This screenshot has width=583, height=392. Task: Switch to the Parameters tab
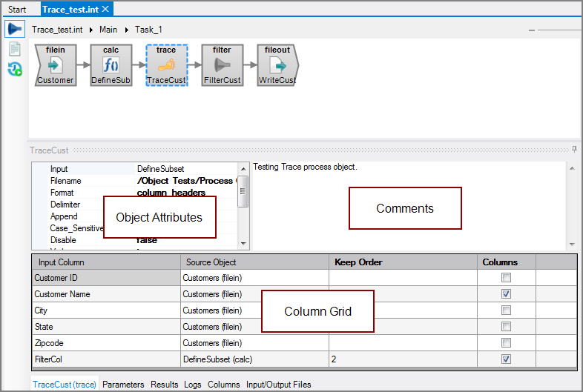click(x=123, y=385)
